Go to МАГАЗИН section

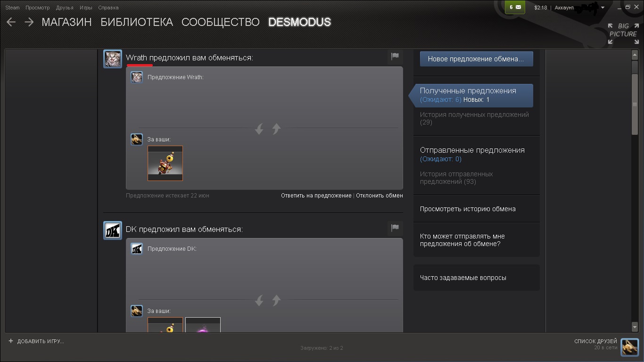(x=66, y=22)
